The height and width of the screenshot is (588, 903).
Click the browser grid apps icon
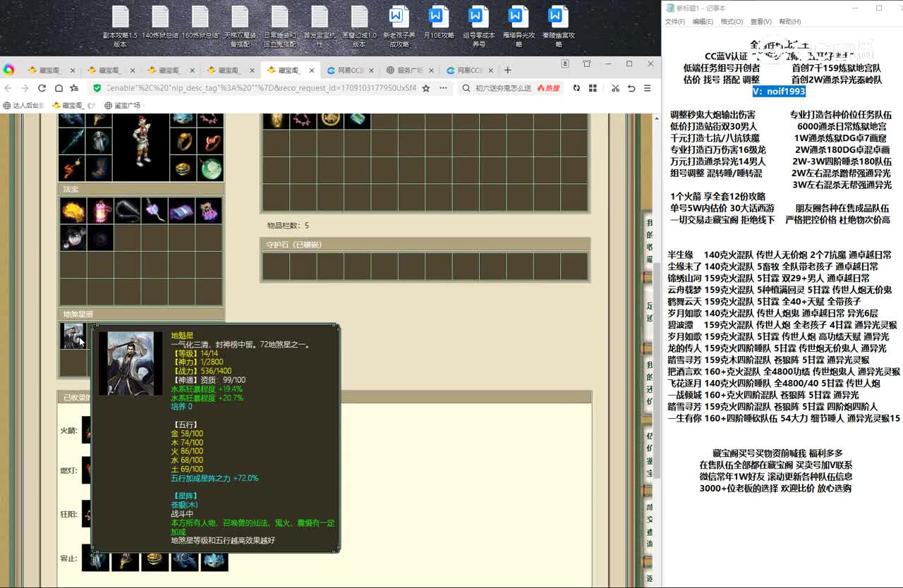593,88
